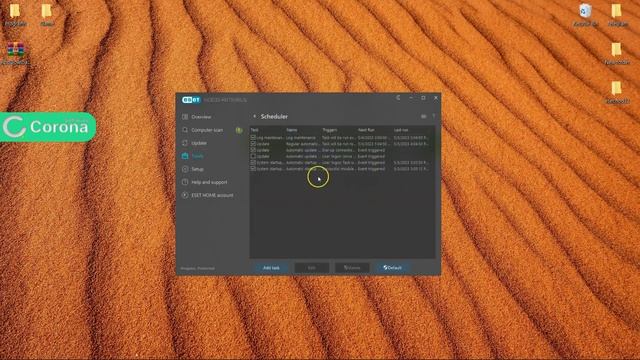The width and height of the screenshot is (640, 360).
Task: Click the icon left of the Scheduler help mark
Action: (423, 116)
